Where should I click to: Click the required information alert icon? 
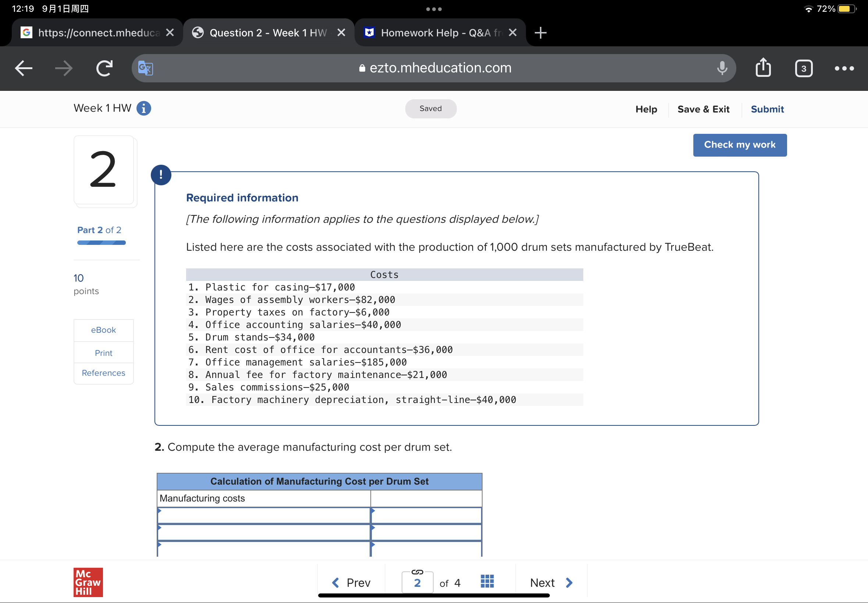coord(161,175)
